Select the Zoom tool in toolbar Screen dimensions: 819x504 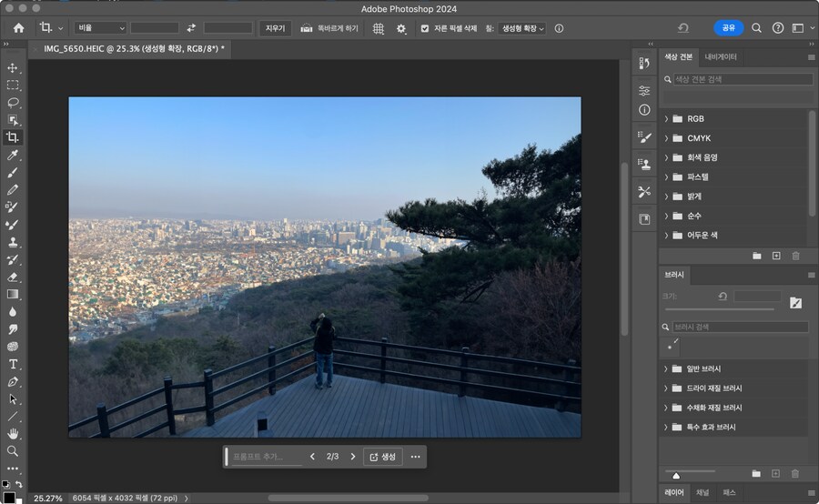point(13,450)
